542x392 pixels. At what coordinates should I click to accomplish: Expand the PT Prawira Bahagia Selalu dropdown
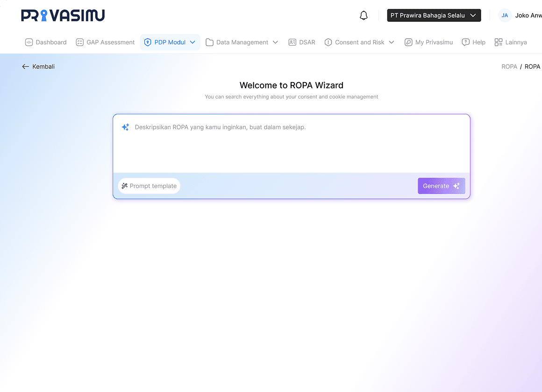(x=434, y=15)
